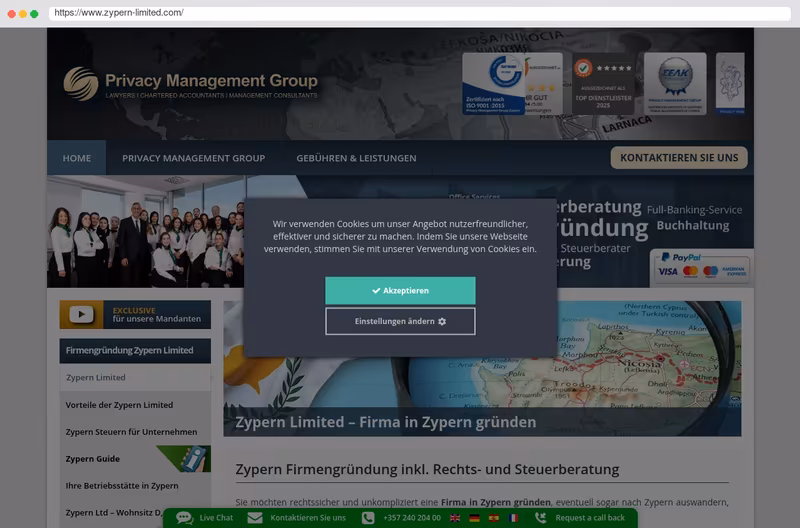Click the Cyprus map hero image
The image size is (800, 528).
[x=482, y=368]
